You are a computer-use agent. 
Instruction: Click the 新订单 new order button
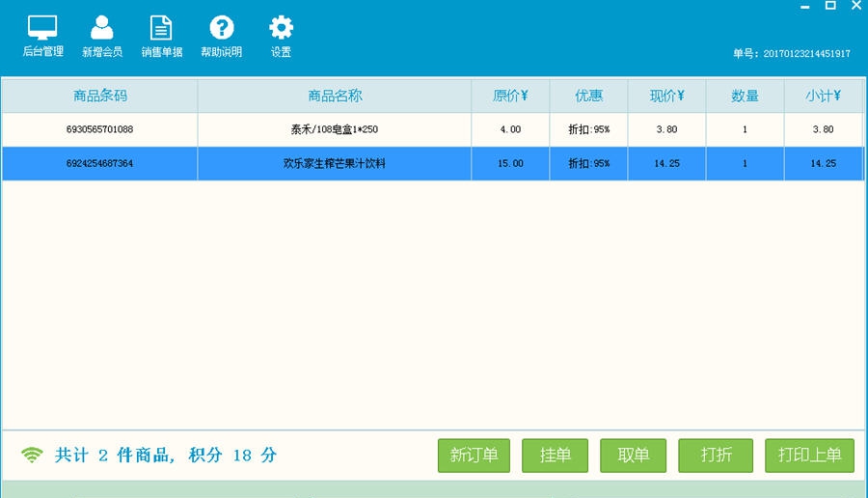(x=474, y=456)
